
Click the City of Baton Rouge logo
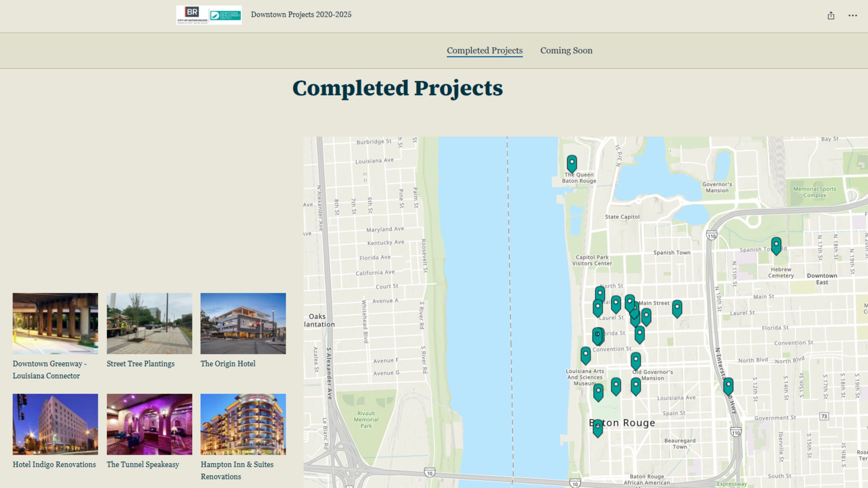(x=192, y=15)
